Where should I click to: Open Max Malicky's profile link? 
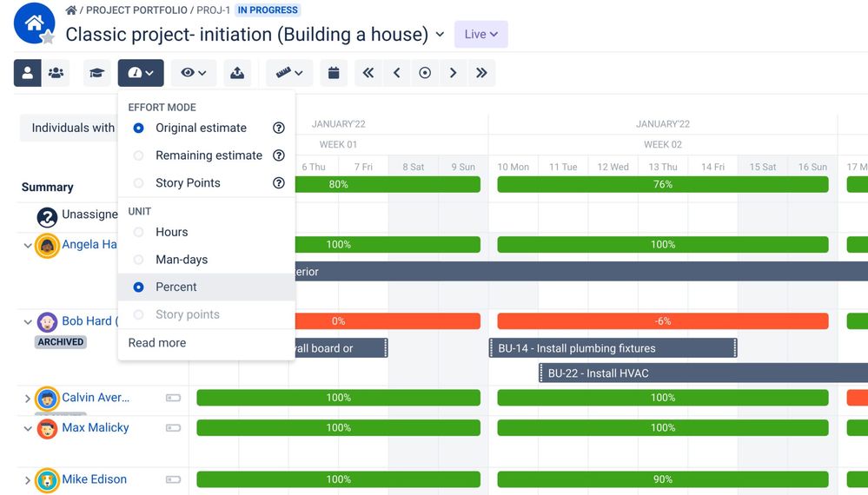(96, 427)
